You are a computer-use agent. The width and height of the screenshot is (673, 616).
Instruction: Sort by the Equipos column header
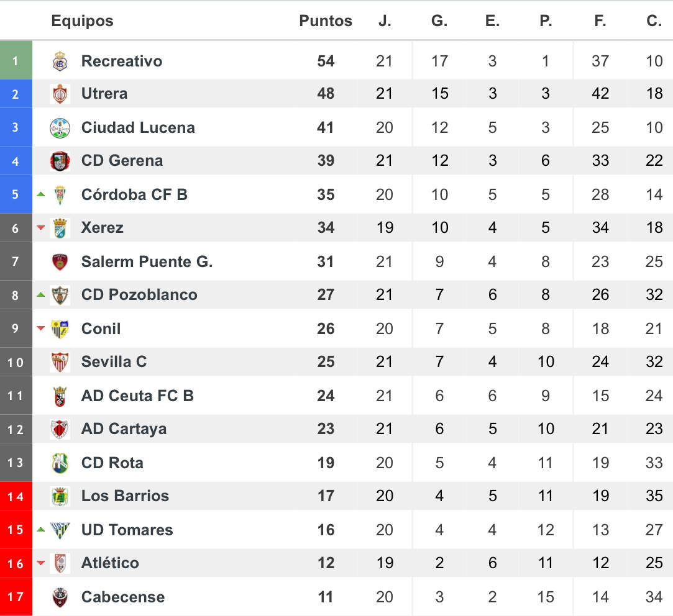[x=82, y=20]
